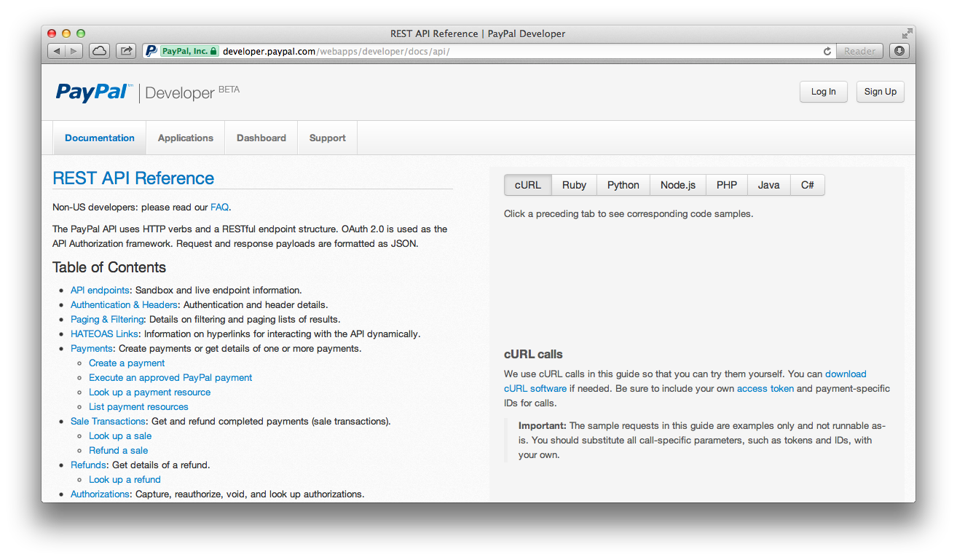
Task: Click the Developer BETA text
Action: [192, 92]
